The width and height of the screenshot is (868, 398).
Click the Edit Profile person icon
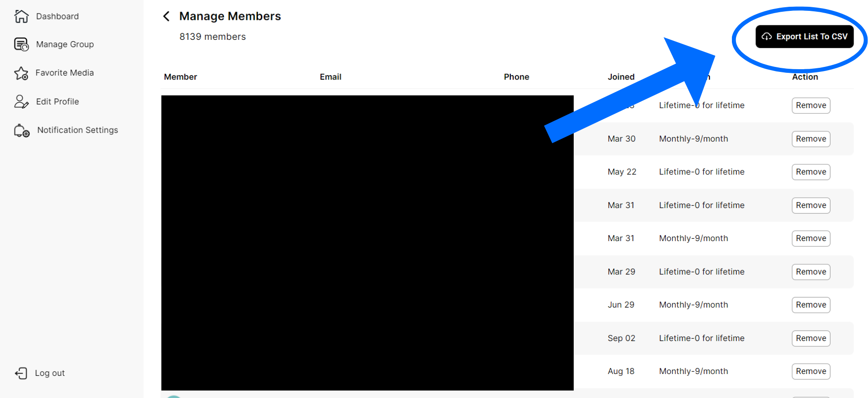pos(21,102)
